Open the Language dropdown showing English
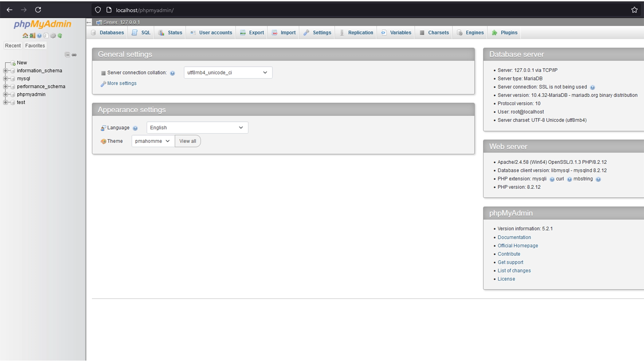The width and height of the screenshot is (644, 362). [x=197, y=128]
